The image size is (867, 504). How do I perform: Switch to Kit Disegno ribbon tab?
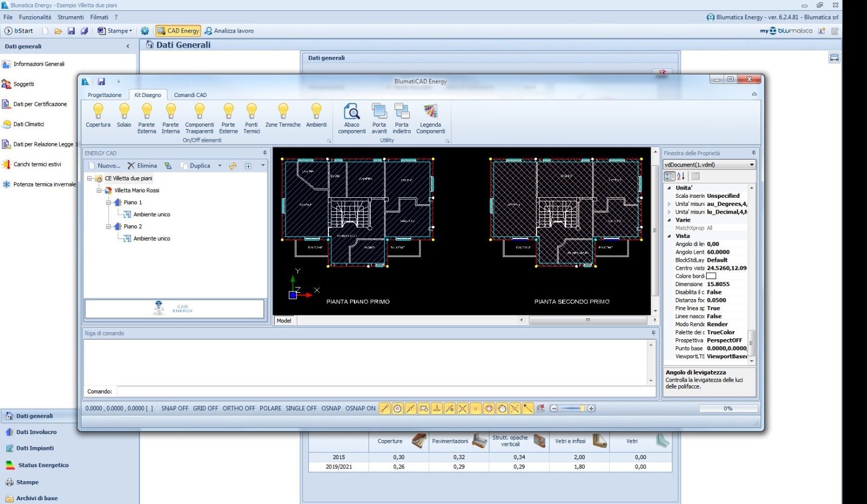click(x=147, y=95)
